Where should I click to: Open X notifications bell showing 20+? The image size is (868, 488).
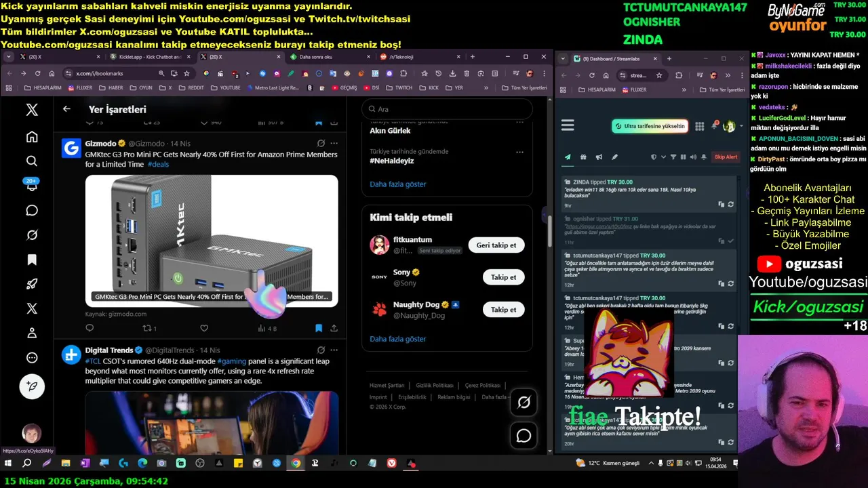pyautogui.click(x=32, y=185)
